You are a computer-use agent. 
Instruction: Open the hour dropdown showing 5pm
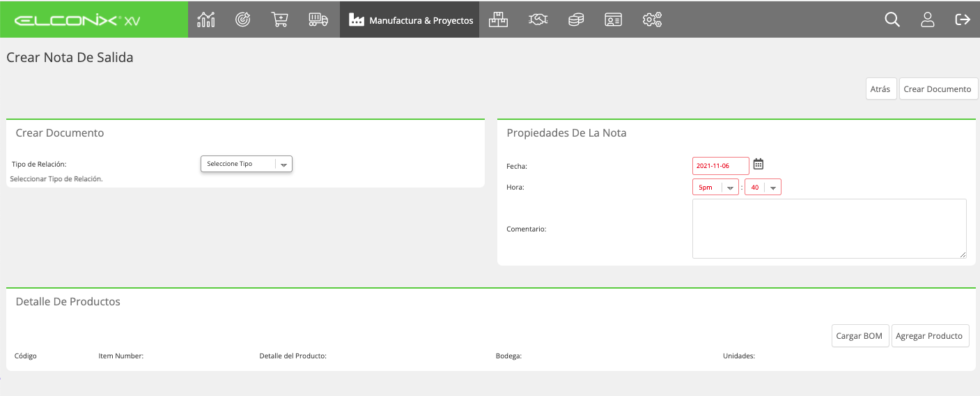coord(715,187)
